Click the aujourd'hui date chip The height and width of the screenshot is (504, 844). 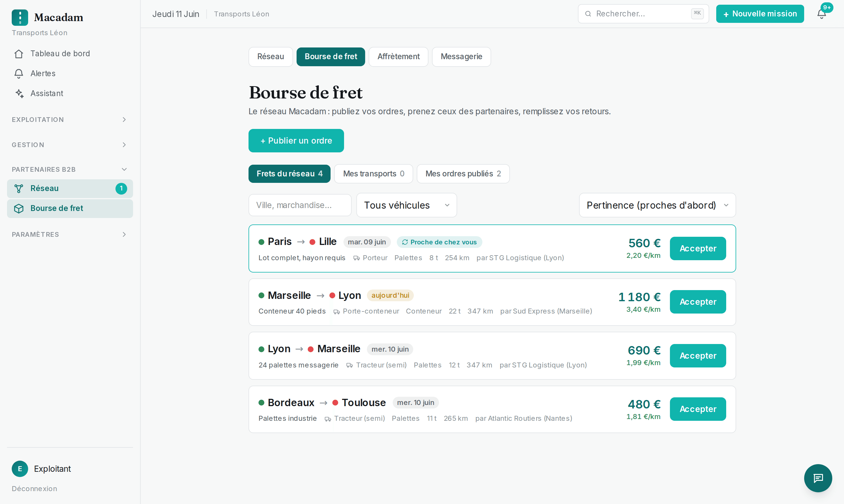pyautogui.click(x=390, y=295)
